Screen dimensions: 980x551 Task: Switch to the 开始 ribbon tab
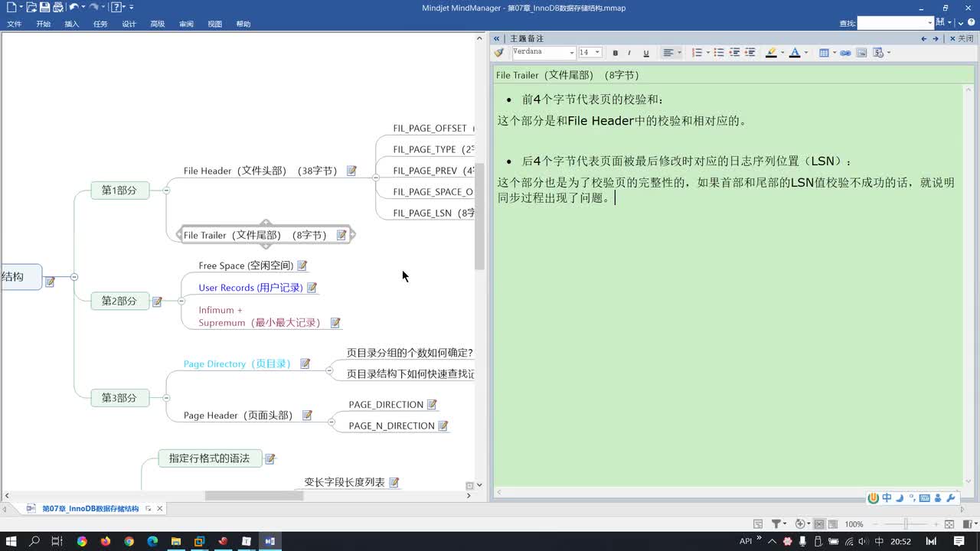click(43, 24)
